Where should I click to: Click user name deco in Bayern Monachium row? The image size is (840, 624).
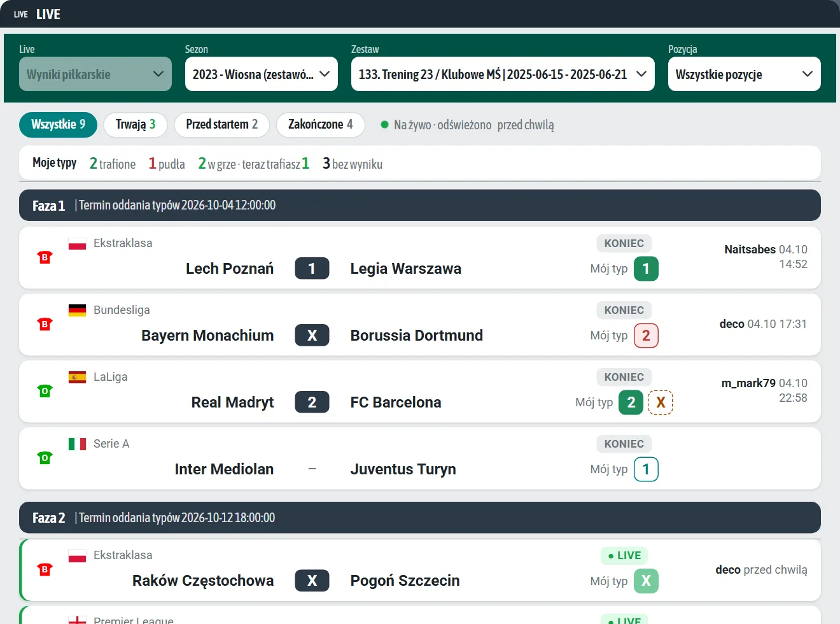point(732,324)
